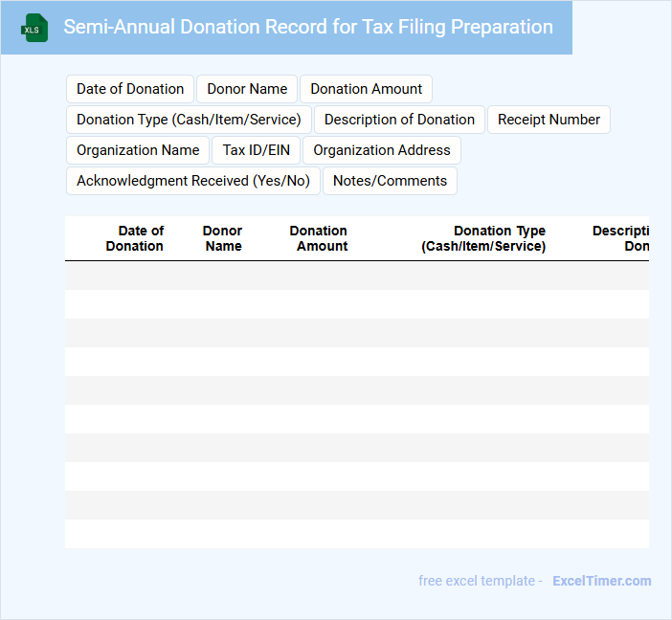Click the Organization Name tag
Image resolution: width=672 pixels, height=620 pixels.
(138, 150)
